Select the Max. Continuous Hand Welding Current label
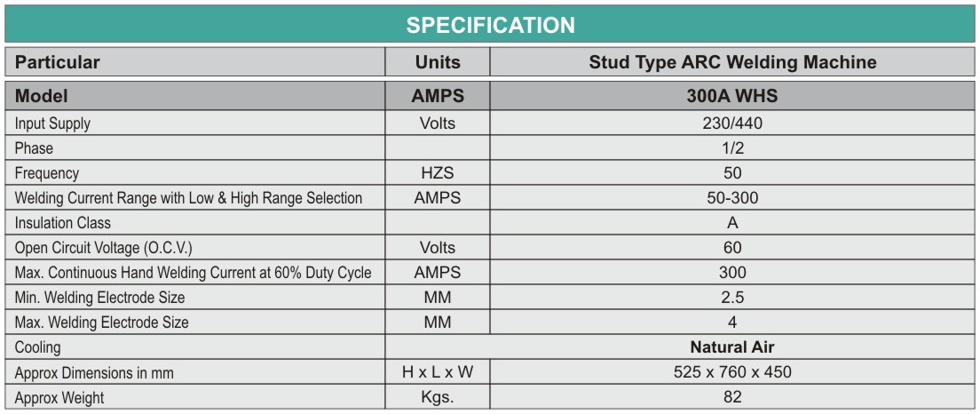 pos(193,273)
